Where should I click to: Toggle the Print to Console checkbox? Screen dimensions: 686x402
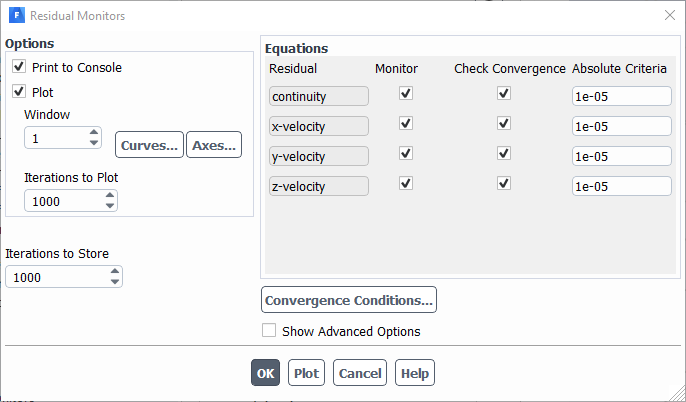[19, 67]
